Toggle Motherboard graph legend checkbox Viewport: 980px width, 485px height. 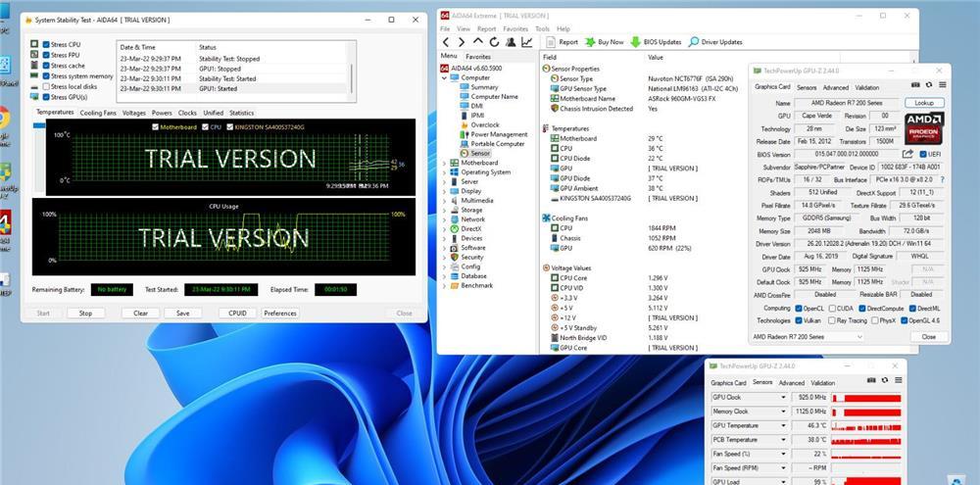point(156,126)
